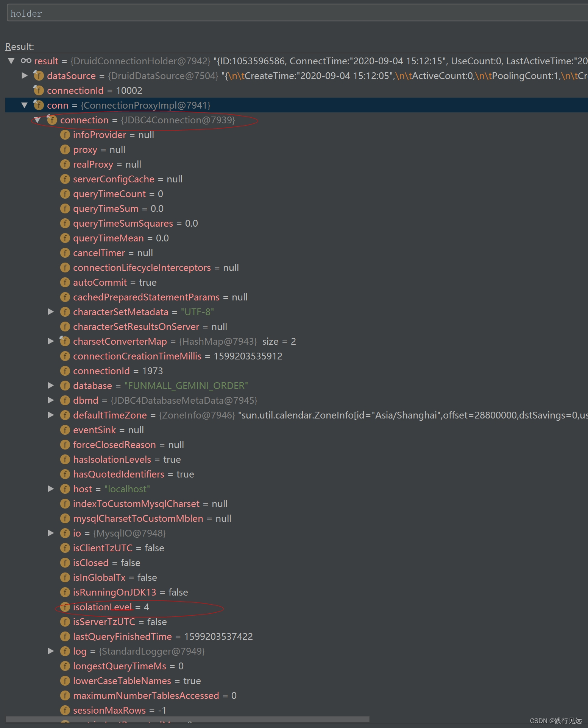
Task: Select the 'maximumNumberTablesAccessed = 0' row
Action: pos(296,695)
